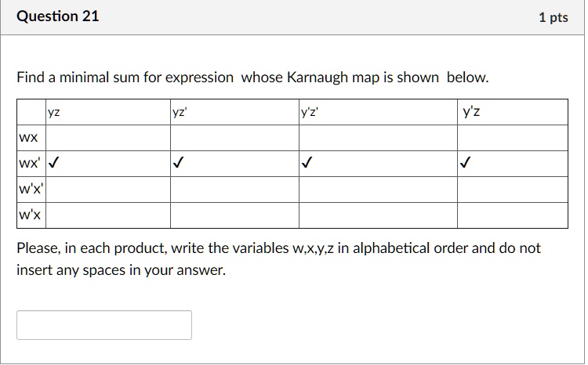
Task: Click the checkmark in wx' yz cell
Action: pos(53,163)
